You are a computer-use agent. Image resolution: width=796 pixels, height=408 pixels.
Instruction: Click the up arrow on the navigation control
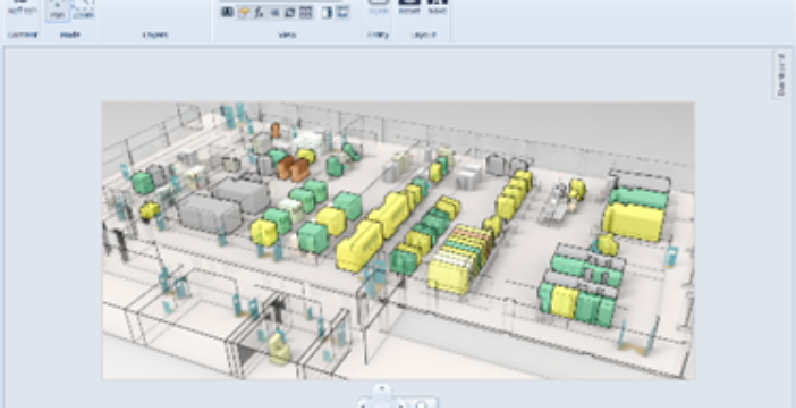pyautogui.click(x=380, y=389)
